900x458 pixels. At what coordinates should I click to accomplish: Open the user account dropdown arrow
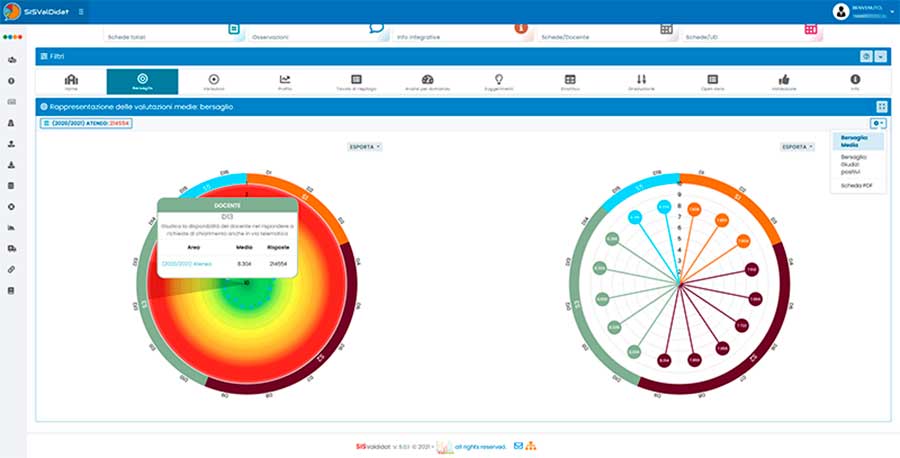[892, 11]
